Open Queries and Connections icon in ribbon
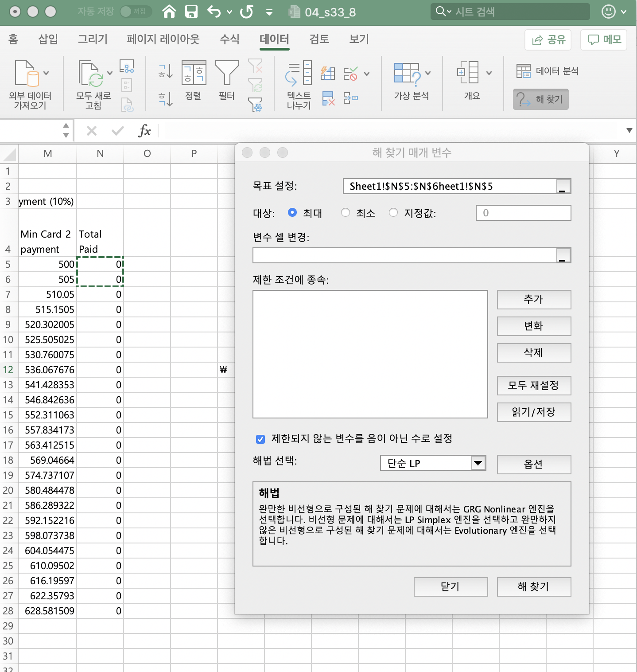Viewport: 637px width, 672px height. [127, 66]
